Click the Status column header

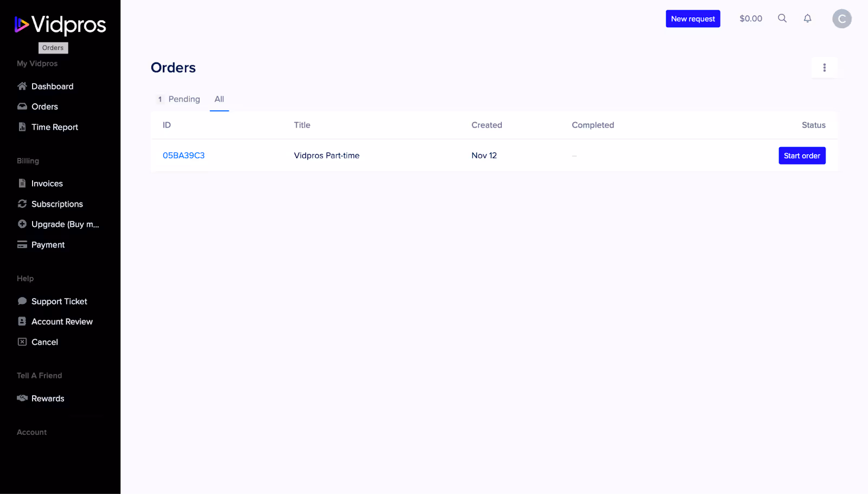(814, 125)
